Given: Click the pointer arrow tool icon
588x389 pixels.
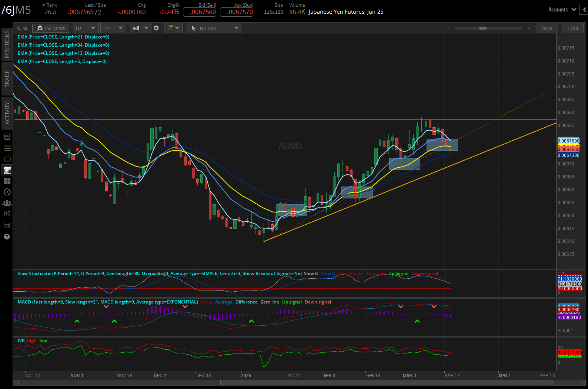Looking at the screenshot, I should (x=194, y=28).
